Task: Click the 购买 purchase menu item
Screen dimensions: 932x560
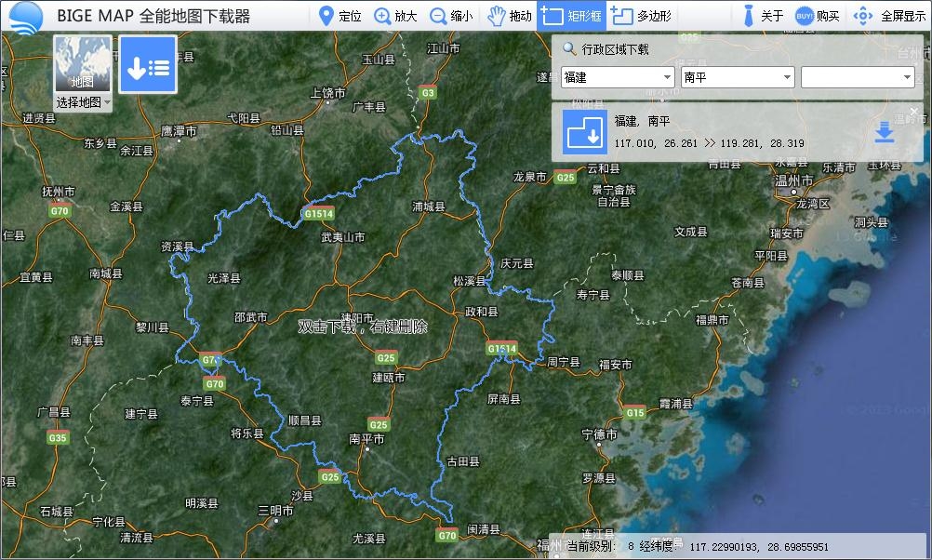Action: pyautogui.click(x=819, y=15)
